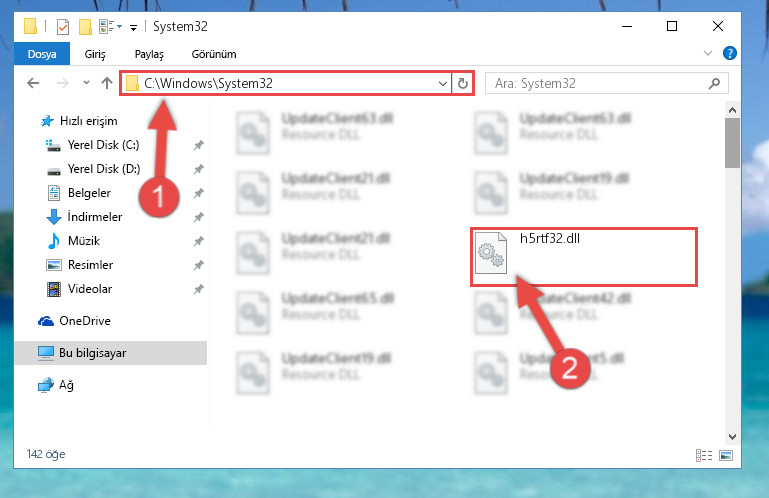Open recent locations dropdown arrow
Image resolution: width=769 pixels, height=498 pixels.
pos(86,82)
